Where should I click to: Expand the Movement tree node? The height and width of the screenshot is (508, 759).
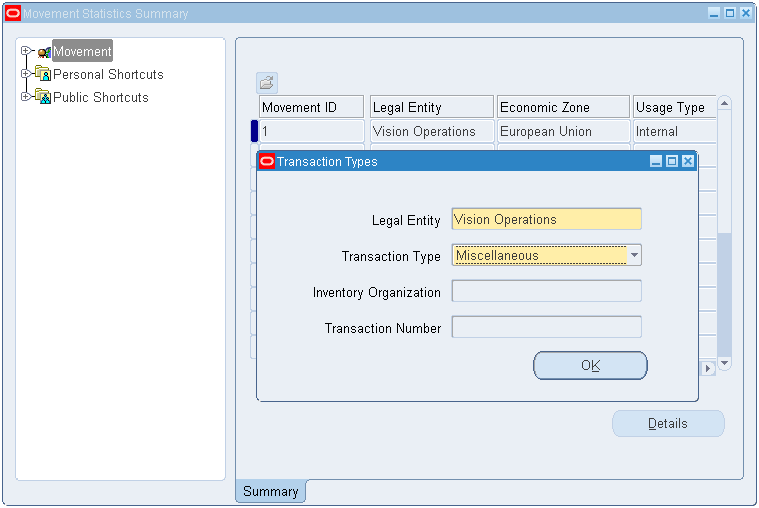[25, 50]
